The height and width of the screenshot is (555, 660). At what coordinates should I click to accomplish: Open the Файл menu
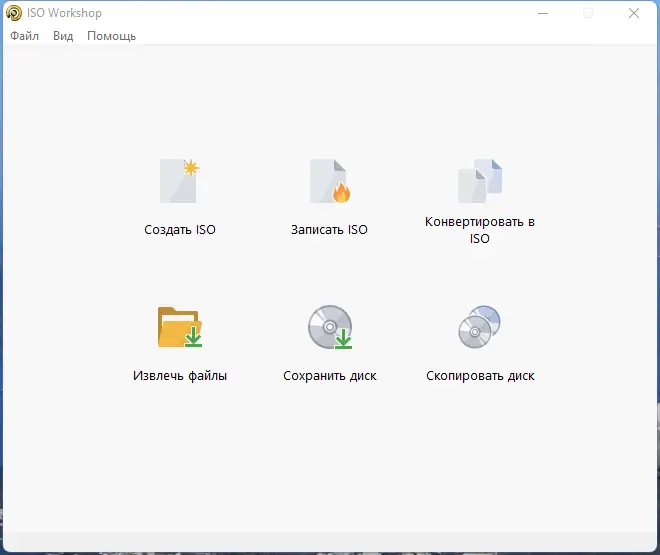24,36
